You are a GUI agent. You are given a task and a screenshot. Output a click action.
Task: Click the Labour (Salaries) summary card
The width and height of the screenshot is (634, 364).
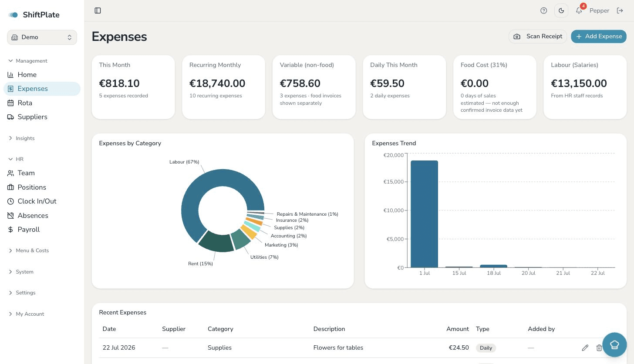pos(585,87)
